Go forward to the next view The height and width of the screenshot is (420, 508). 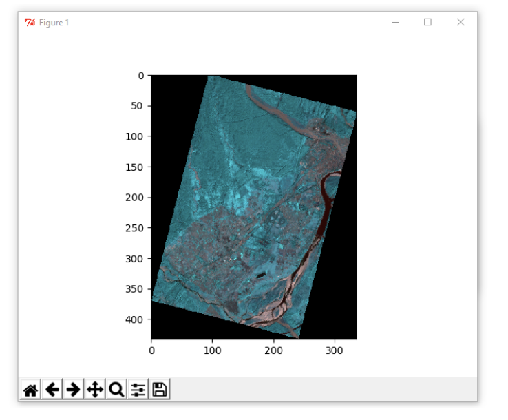coord(74,390)
